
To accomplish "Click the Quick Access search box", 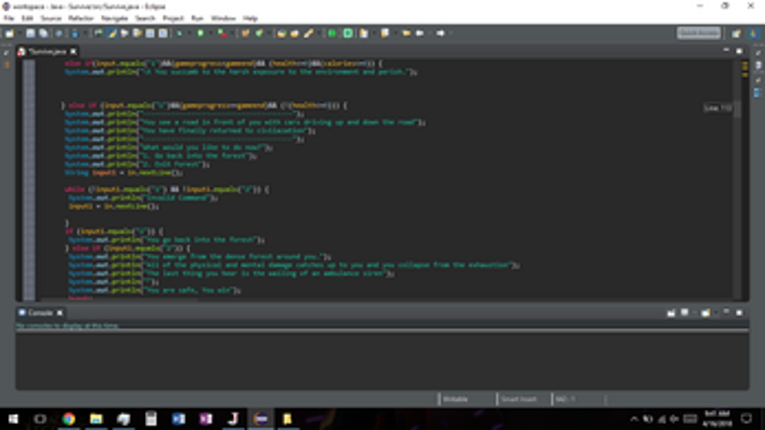I will (699, 33).
